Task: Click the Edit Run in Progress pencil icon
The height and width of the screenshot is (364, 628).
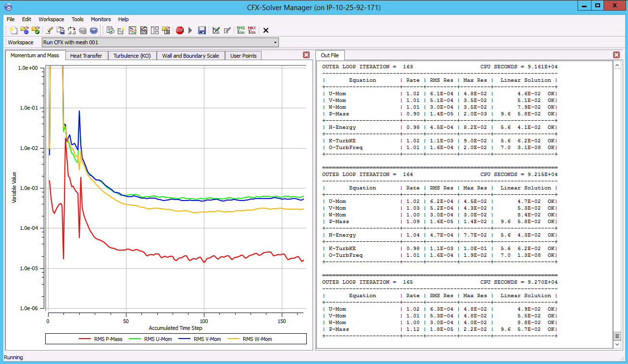Action: [x=50, y=30]
